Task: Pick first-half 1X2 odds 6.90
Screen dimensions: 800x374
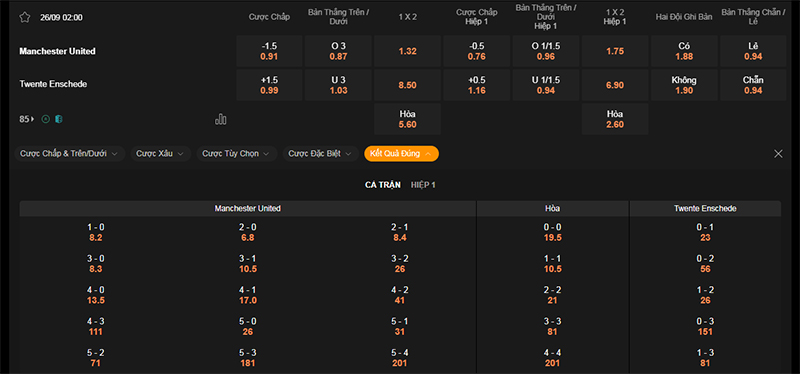Action: pyautogui.click(x=615, y=85)
